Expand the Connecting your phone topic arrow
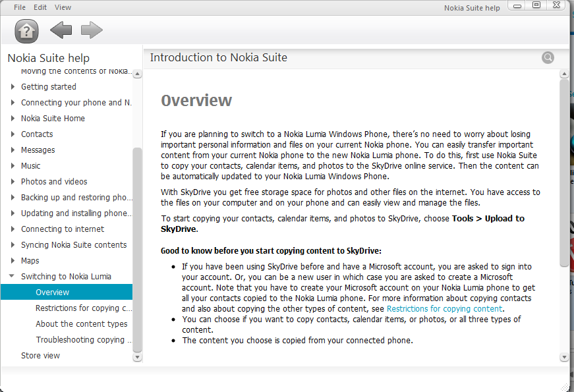Viewport: 574px width, 392px height. [x=13, y=103]
